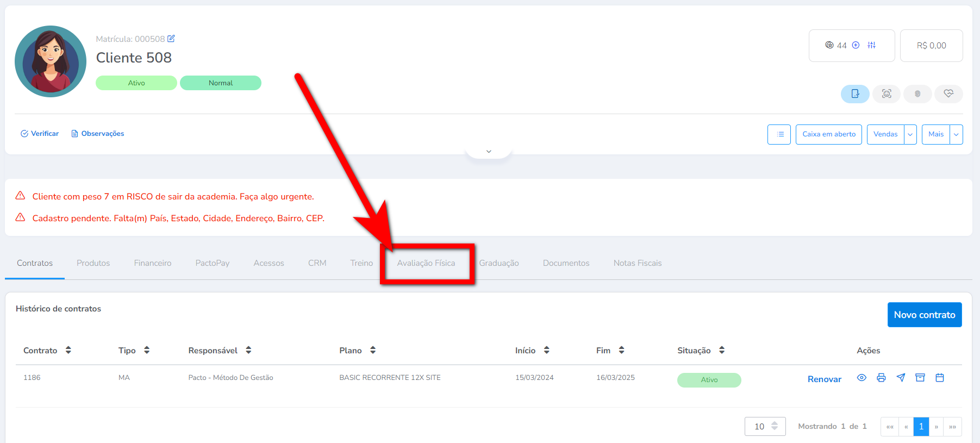This screenshot has width=980, height=443.
Task: Click the facial recognition icon button
Action: [887, 93]
